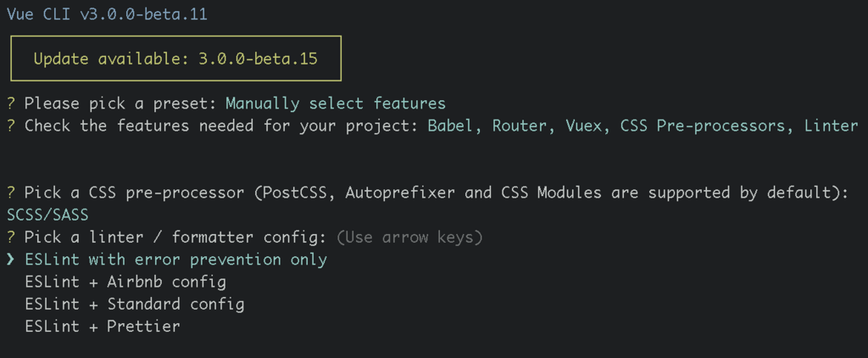The width and height of the screenshot is (868, 358).
Task: Select ESLint with error prevention only option
Action: [176, 260]
